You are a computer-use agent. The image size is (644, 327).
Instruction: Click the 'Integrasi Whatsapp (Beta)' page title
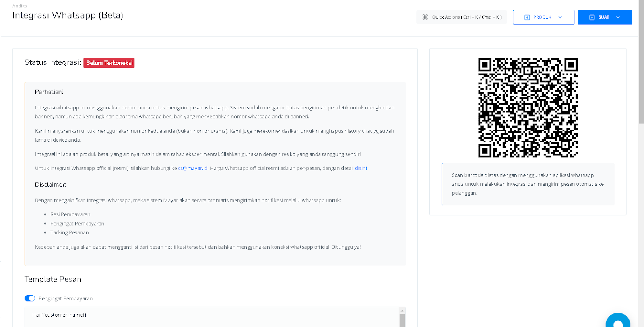68,15
